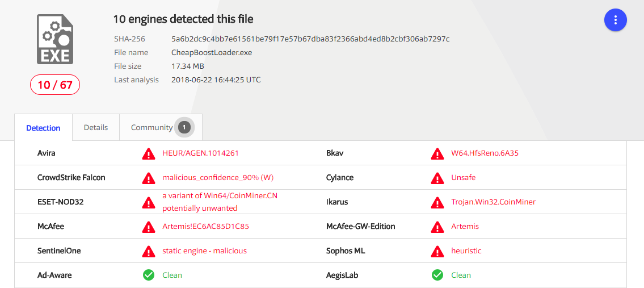Click the Trojan.Win32.CoinMiner detection result
Screen dimensions: 644x288
pos(493,202)
